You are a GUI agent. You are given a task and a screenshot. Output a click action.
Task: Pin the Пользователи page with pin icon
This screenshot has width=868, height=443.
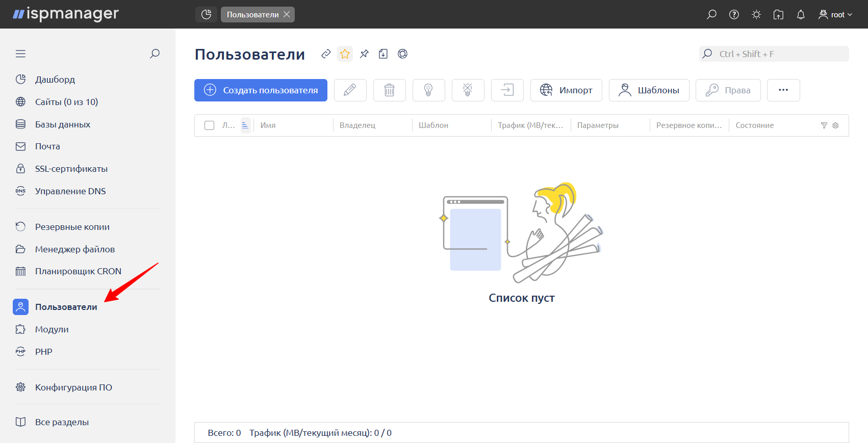(364, 54)
